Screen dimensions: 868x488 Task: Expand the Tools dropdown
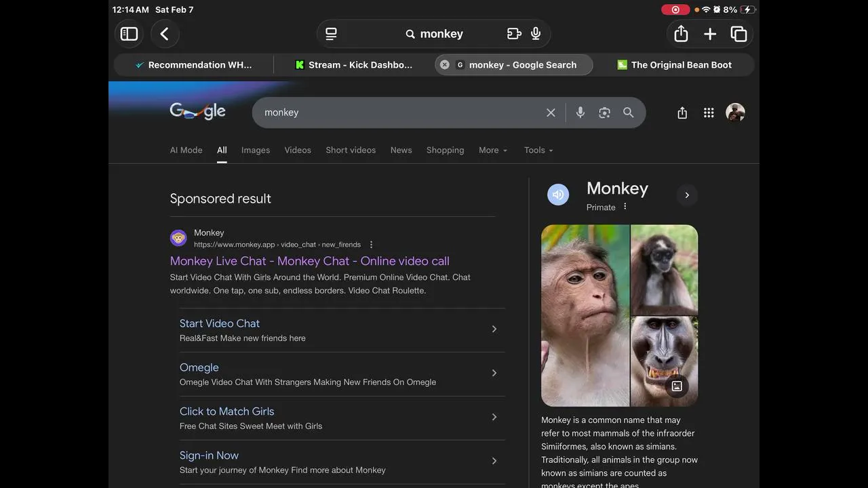coord(538,150)
